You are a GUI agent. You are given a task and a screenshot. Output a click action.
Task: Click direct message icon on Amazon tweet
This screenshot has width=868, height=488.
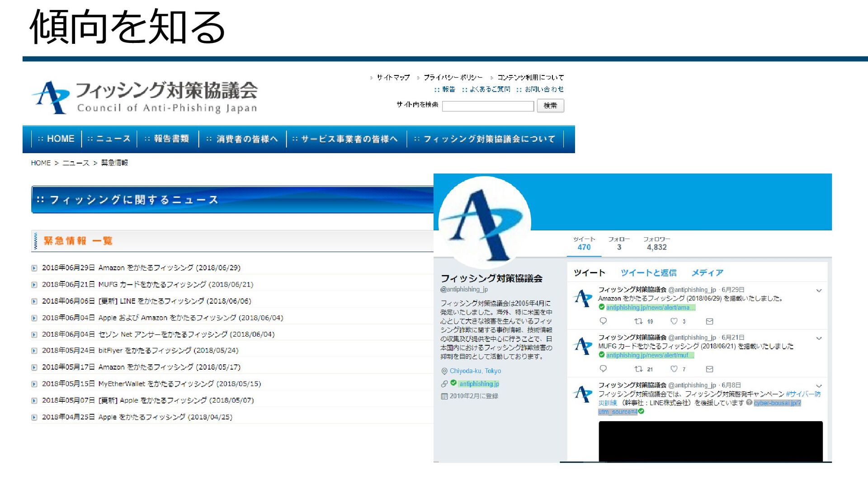point(709,321)
